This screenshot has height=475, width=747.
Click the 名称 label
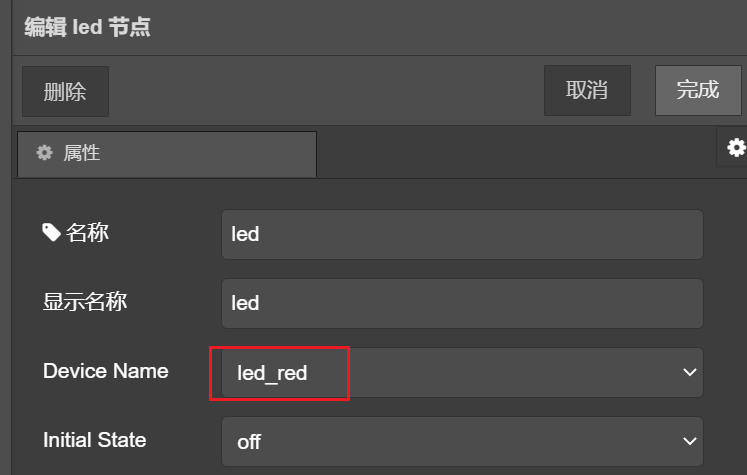(x=87, y=234)
